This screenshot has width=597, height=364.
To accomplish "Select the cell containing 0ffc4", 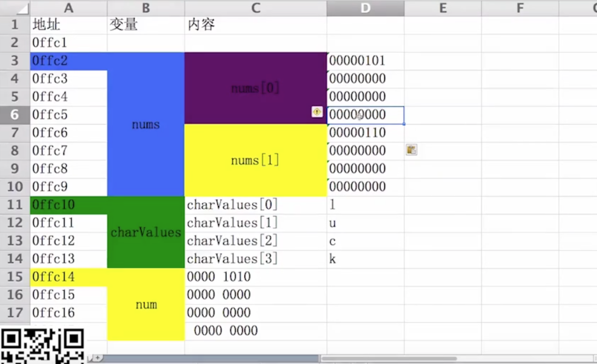I will pos(68,97).
